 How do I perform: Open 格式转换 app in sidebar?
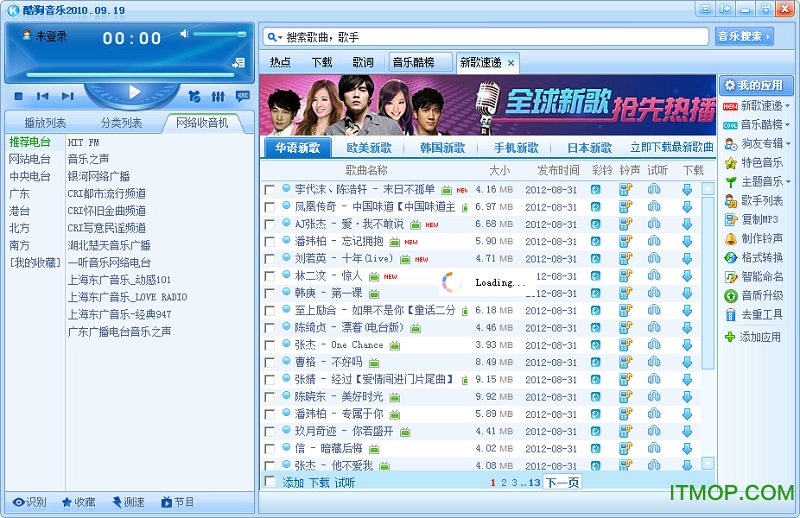(x=754, y=258)
